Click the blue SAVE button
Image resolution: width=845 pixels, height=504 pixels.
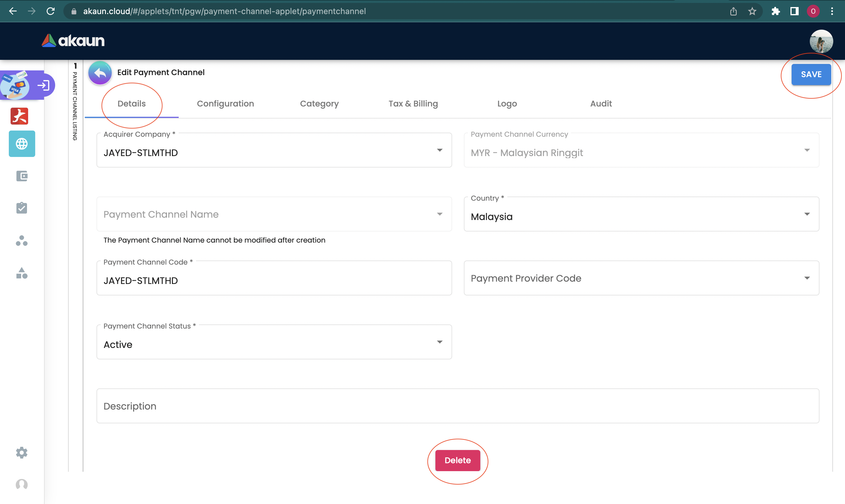[811, 75]
